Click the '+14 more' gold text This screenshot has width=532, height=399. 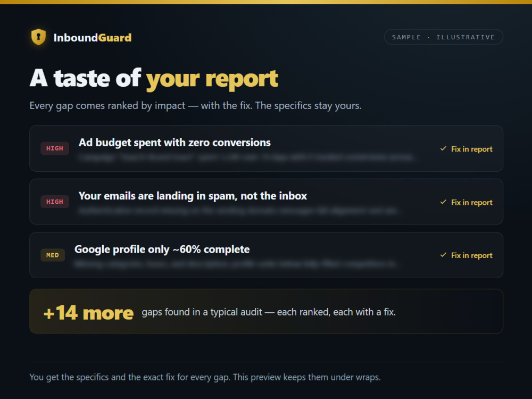pyautogui.click(x=88, y=312)
